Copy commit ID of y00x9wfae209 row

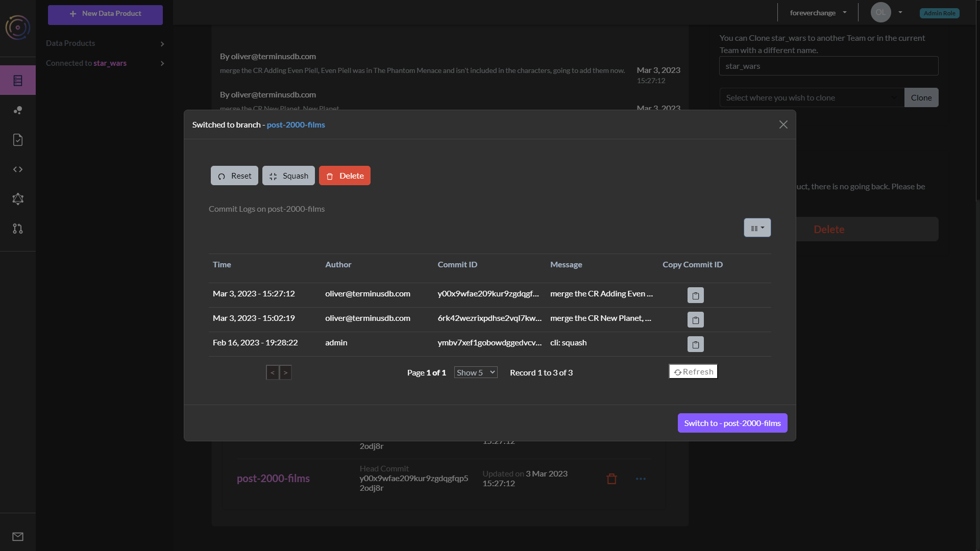point(695,295)
